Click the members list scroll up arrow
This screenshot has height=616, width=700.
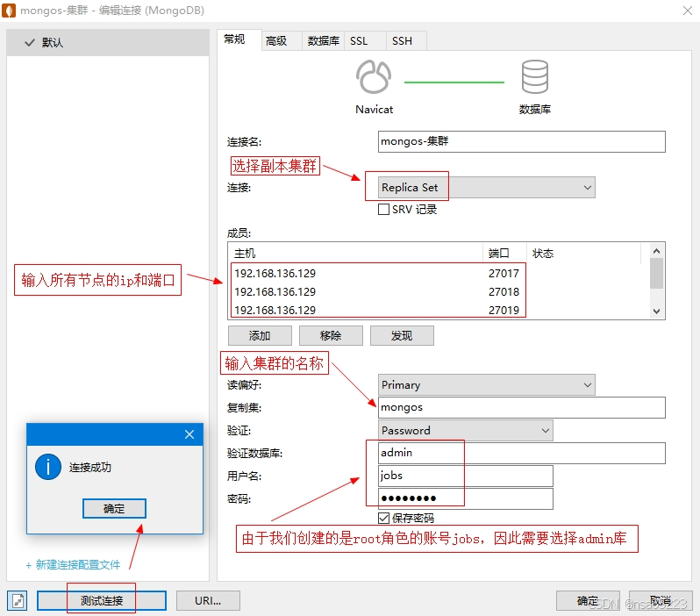(656, 251)
